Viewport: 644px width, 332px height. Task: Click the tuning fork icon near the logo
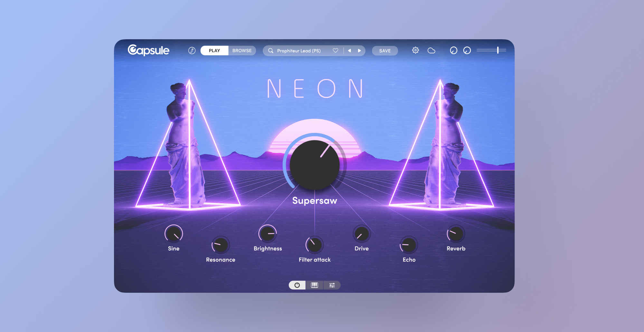[192, 51]
